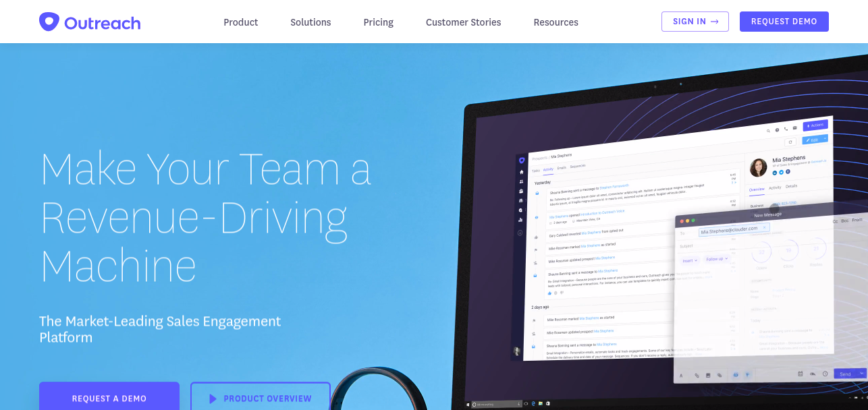Click the thumbs-up icon under Shauna's message

pyautogui.click(x=549, y=293)
